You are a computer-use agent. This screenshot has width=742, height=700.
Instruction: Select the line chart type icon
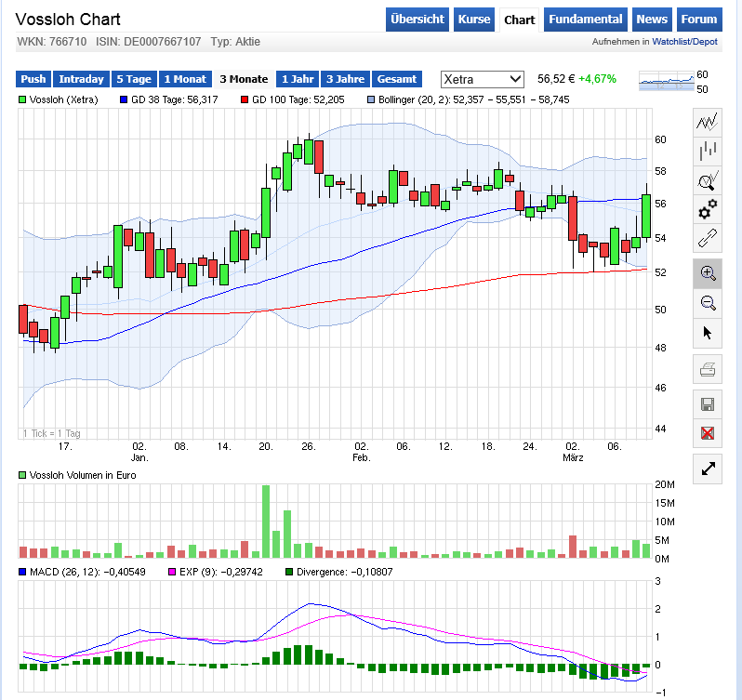pos(708,123)
